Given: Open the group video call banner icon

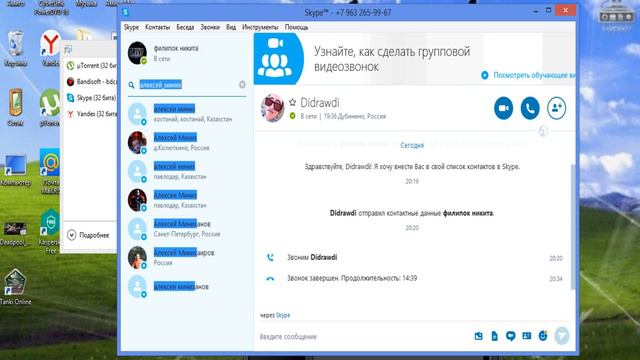Looking at the screenshot, I should click(278, 59).
